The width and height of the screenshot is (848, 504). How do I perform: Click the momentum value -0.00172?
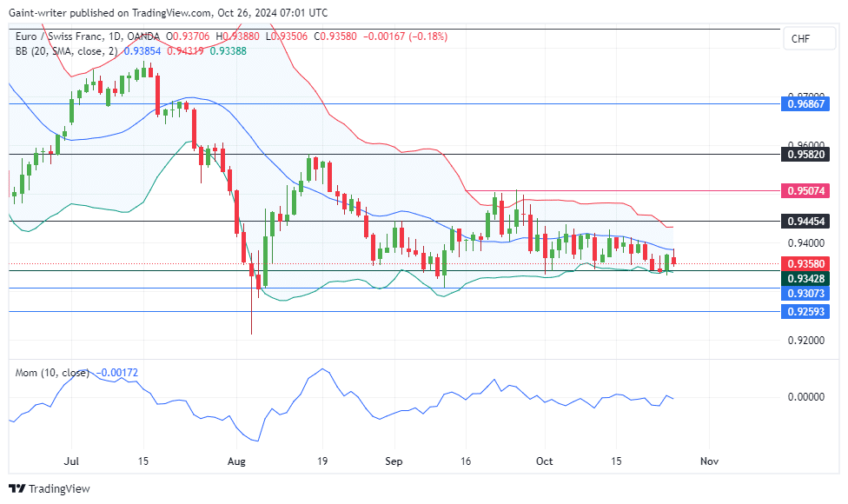pyautogui.click(x=116, y=373)
